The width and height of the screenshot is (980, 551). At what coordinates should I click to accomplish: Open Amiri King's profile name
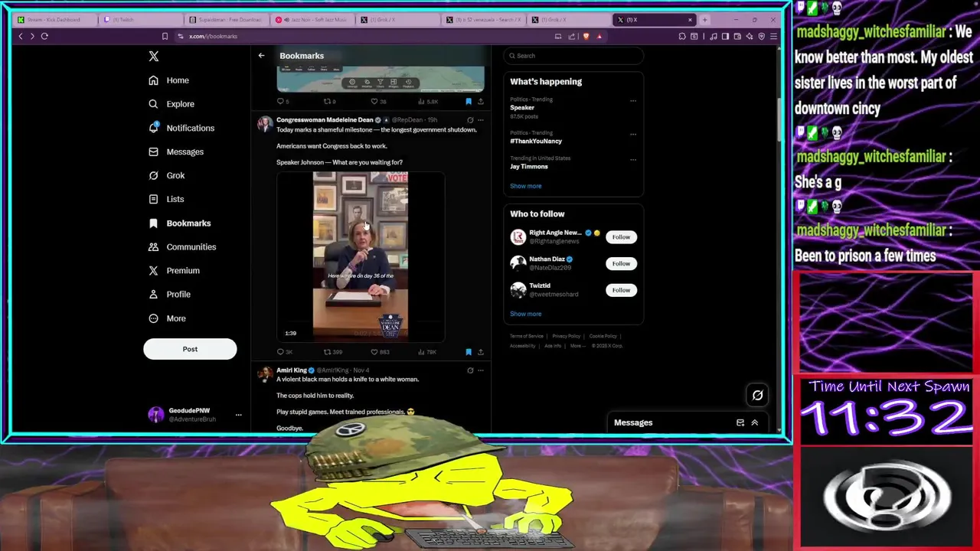pyautogui.click(x=292, y=370)
